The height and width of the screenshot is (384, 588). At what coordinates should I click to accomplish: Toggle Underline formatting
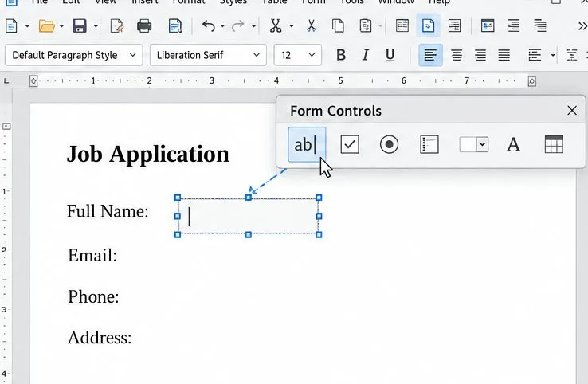390,55
